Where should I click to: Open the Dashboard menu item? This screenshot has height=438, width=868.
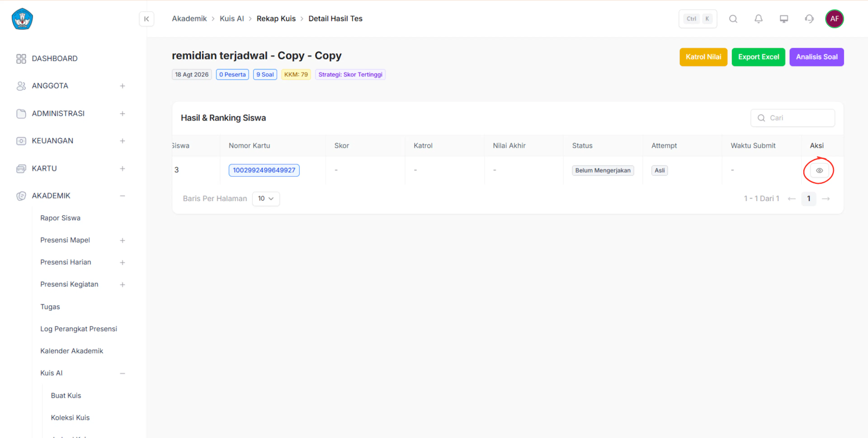tap(54, 59)
